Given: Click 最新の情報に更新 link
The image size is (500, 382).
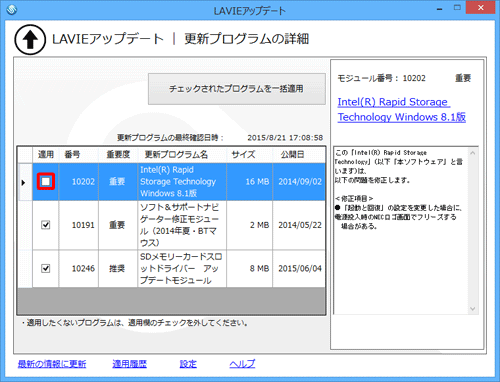Looking at the screenshot, I should point(52,364).
